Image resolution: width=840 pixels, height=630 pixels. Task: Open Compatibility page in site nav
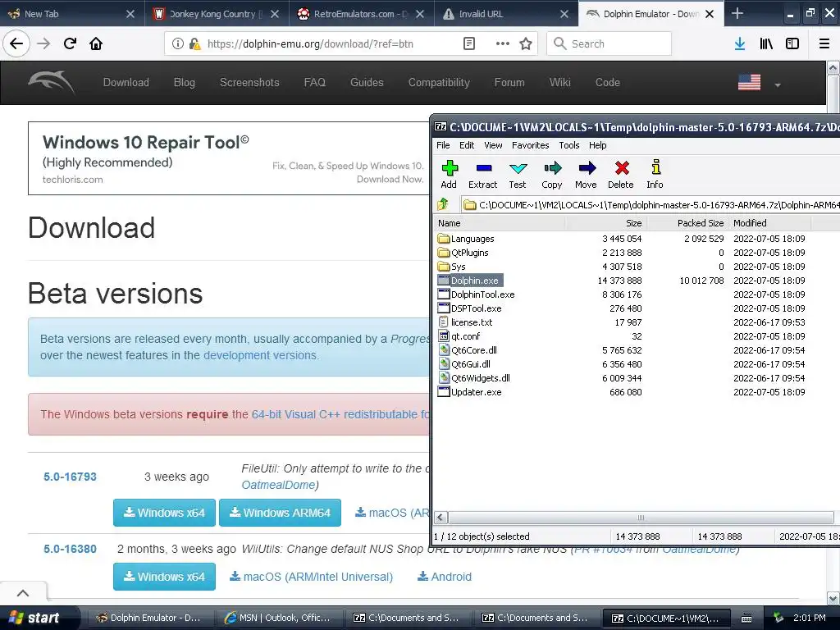(439, 82)
